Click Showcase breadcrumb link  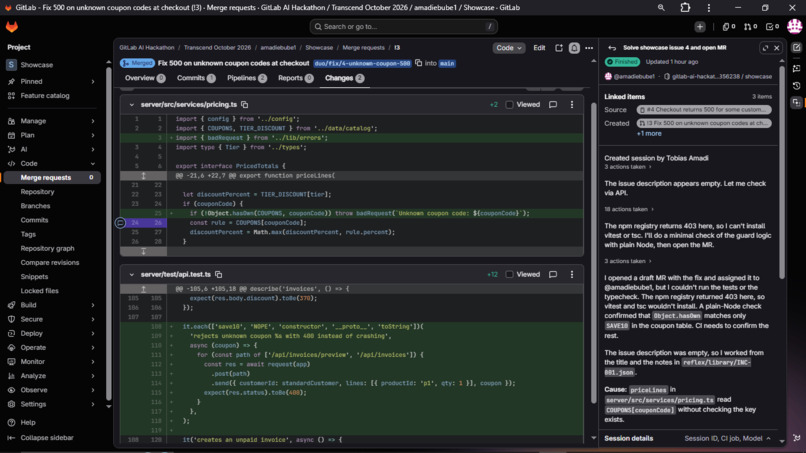(319, 48)
